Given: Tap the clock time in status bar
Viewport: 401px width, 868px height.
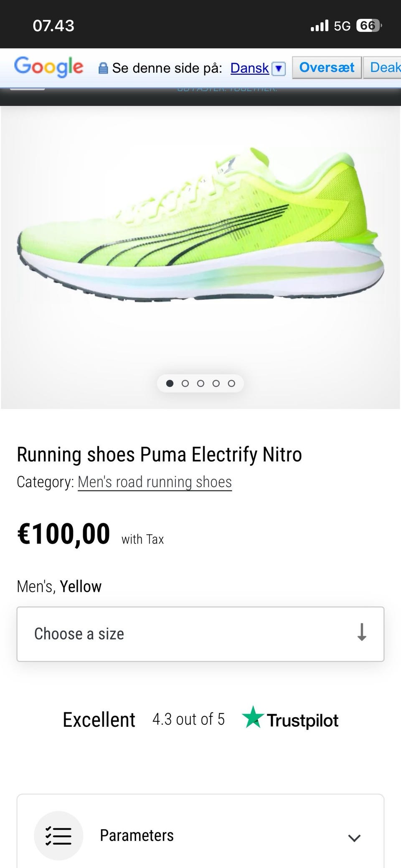Looking at the screenshot, I should [53, 26].
